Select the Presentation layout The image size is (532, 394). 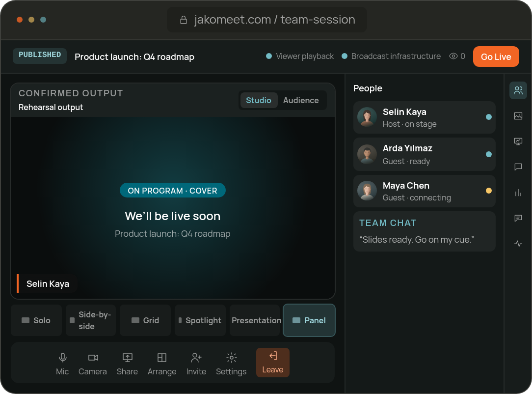255,320
